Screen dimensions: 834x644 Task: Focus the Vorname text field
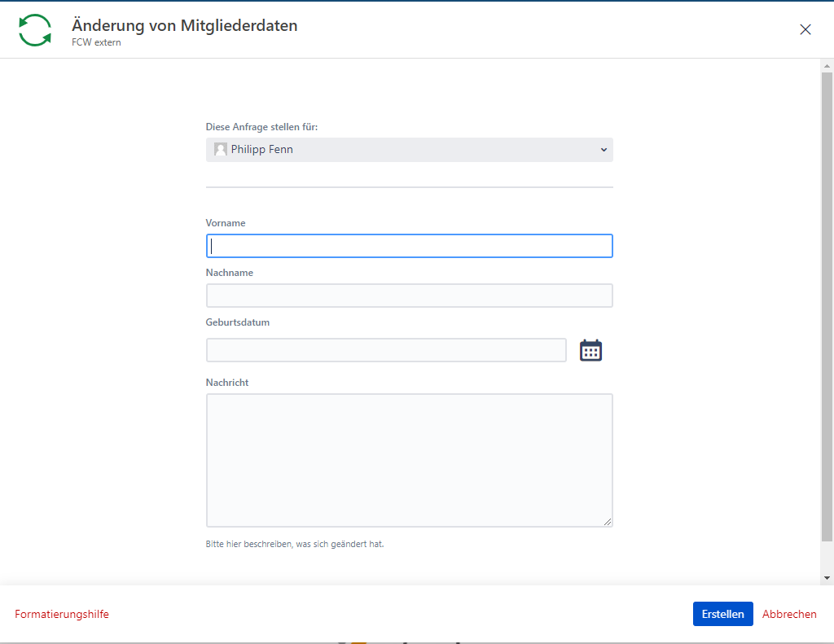(x=409, y=246)
